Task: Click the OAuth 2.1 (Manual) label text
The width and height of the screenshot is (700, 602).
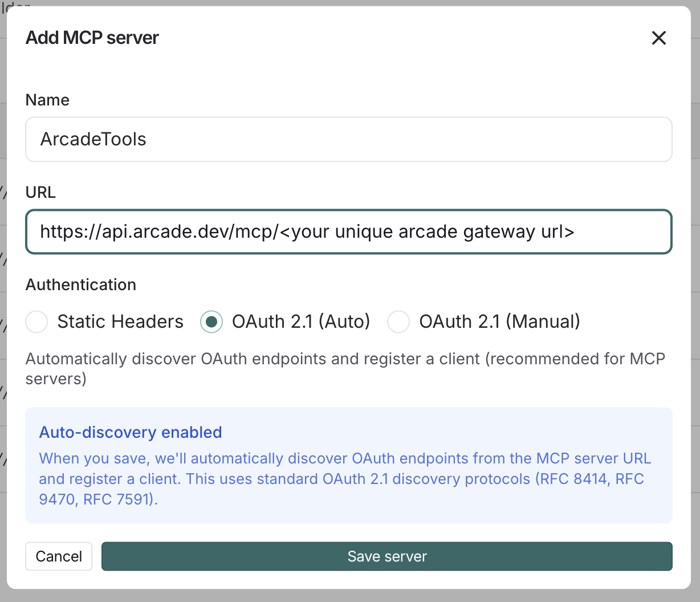Action: pos(499,322)
